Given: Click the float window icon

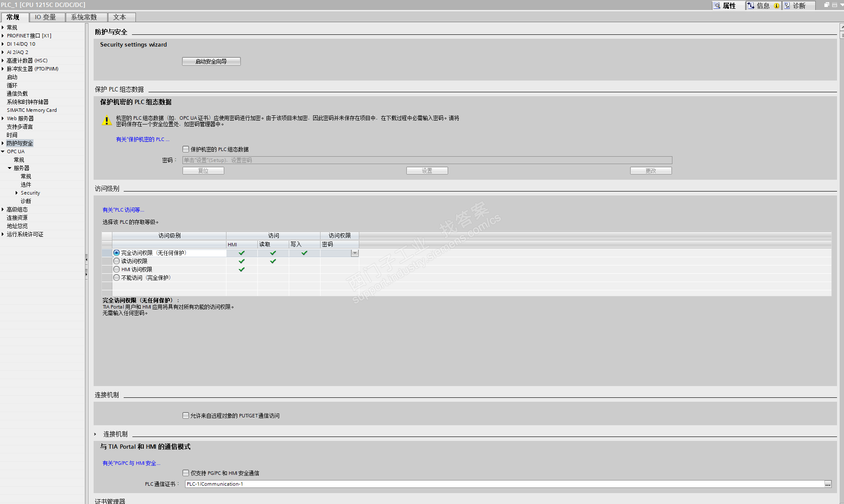Looking at the screenshot, I should click(x=827, y=5).
